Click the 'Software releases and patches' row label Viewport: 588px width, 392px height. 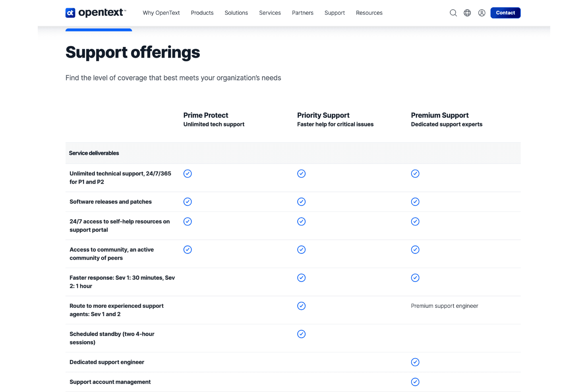(x=110, y=202)
